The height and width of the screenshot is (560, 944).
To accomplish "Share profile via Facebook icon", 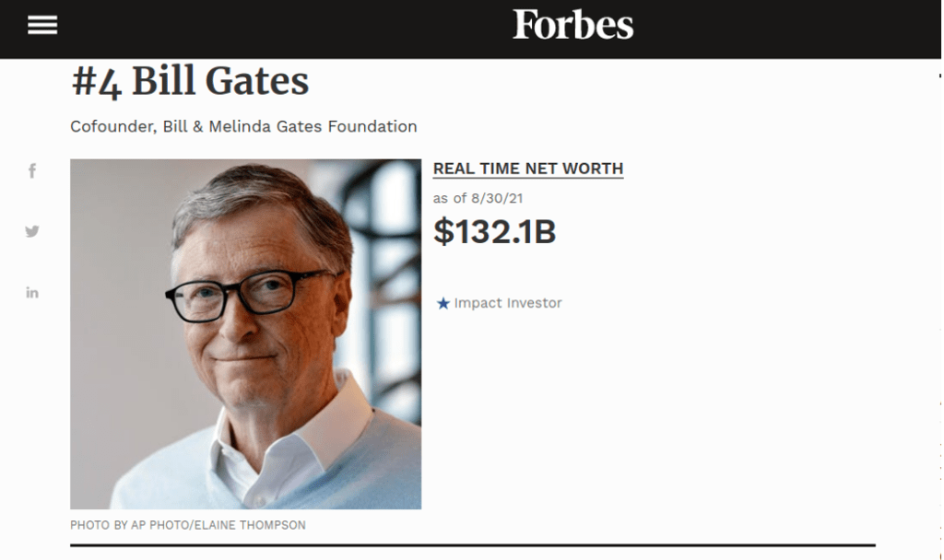I will pos(32,171).
